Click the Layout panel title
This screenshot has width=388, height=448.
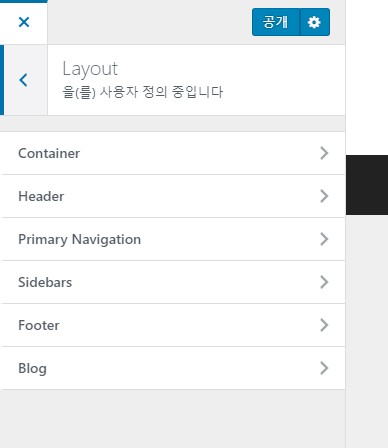coord(90,69)
